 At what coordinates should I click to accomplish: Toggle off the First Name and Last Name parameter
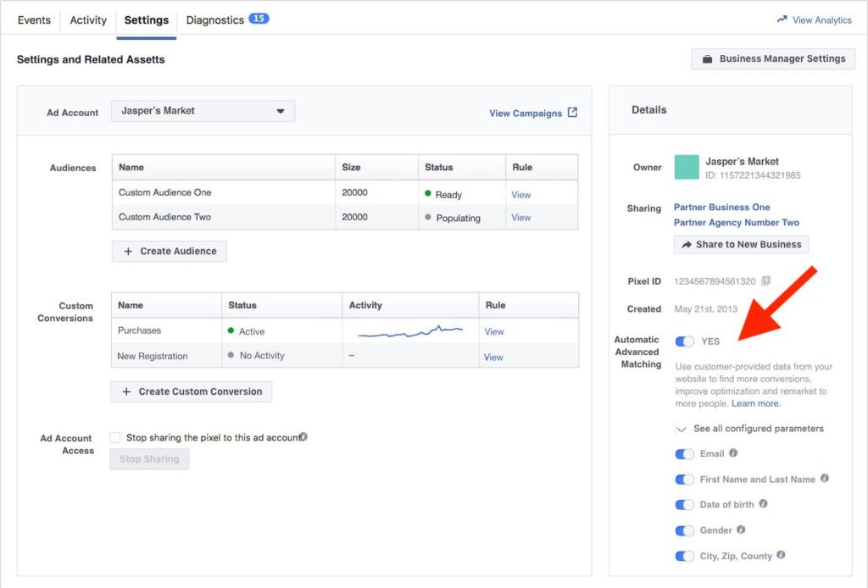pos(684,479)
